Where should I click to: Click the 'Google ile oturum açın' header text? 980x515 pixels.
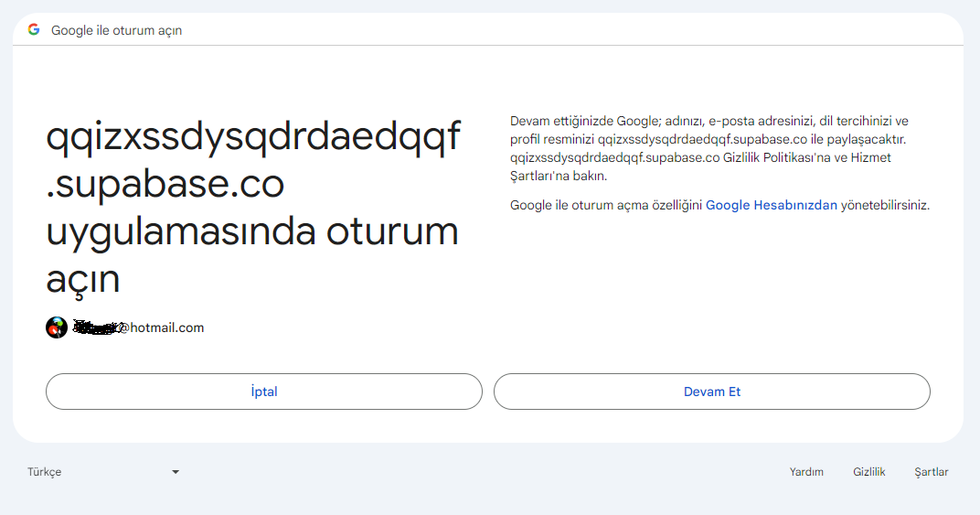tap(116, 30)
